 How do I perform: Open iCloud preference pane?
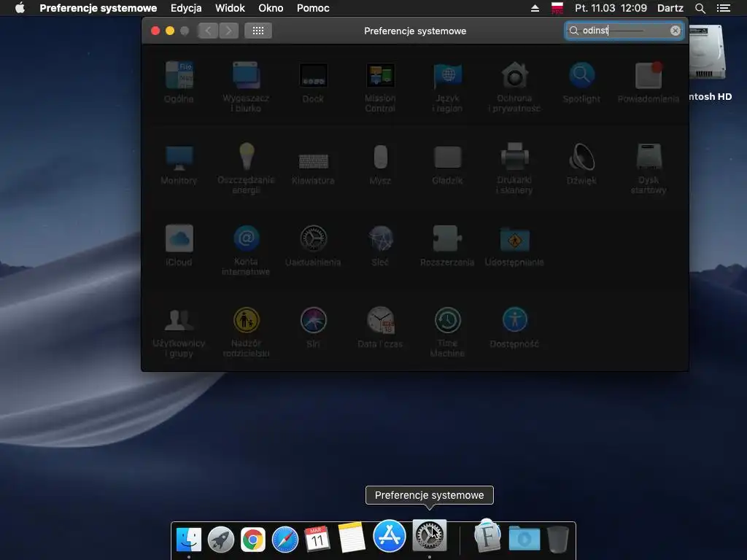tap(179, 246)
